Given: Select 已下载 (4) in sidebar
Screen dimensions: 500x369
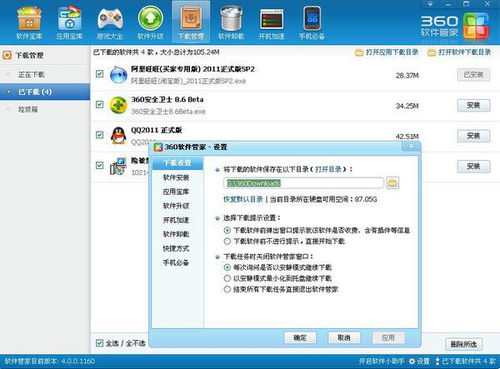Looking at the screenshot, I should click(x=45, y=92).
